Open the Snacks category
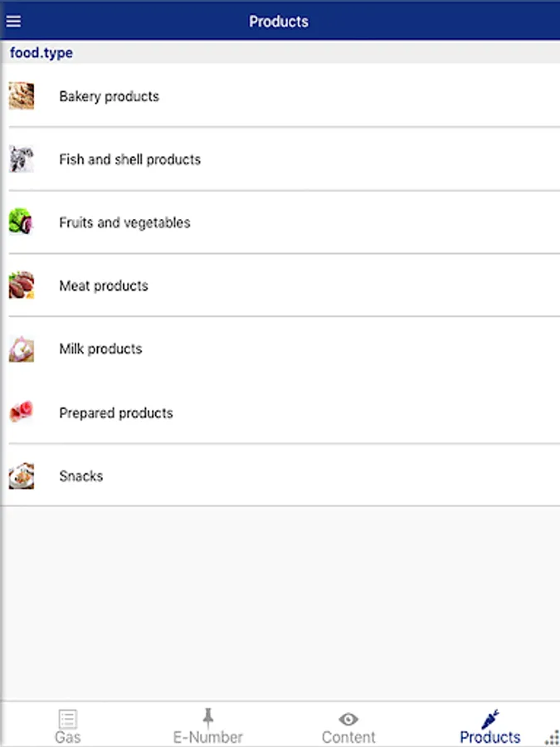Screen dimensions: 560x747 (x=81, y=476)
